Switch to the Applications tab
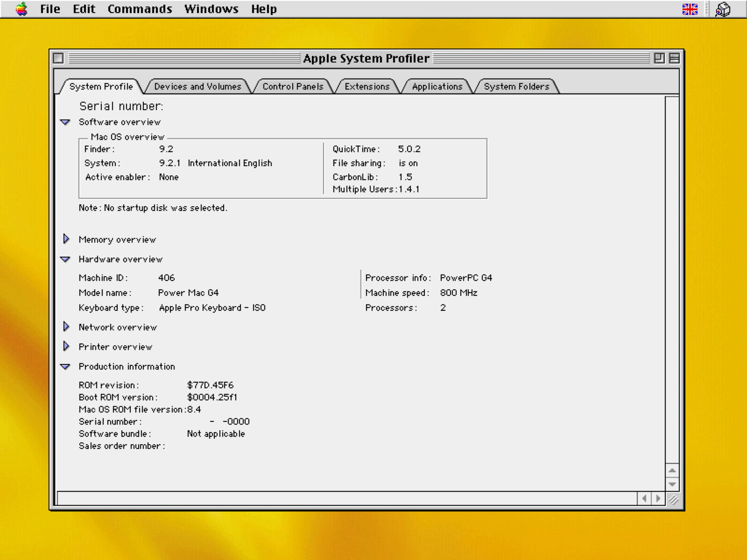The image size is (747, 560). coord(437,86)
